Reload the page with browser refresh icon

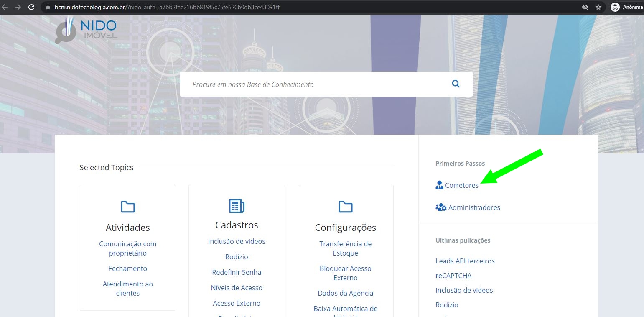click(31, 7)
